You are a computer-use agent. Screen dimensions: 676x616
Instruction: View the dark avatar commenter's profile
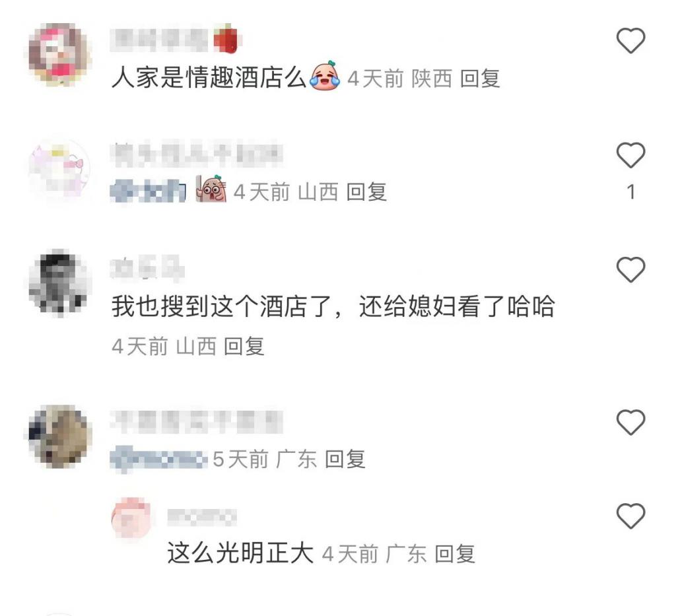pyautogui.click(x=60, y=283)
